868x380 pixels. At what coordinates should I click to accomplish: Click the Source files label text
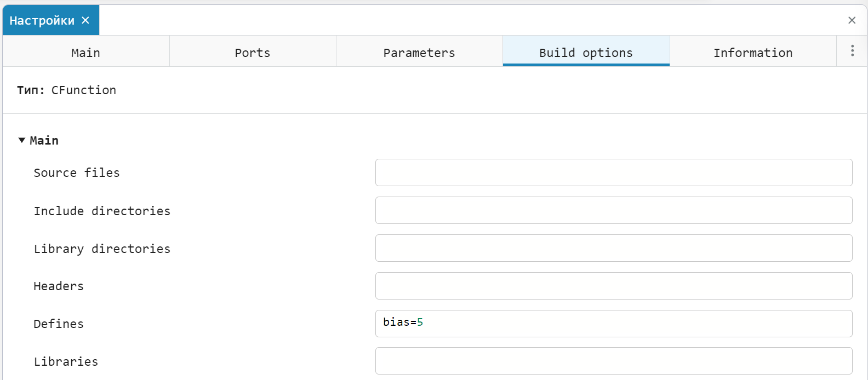point(77,173)
